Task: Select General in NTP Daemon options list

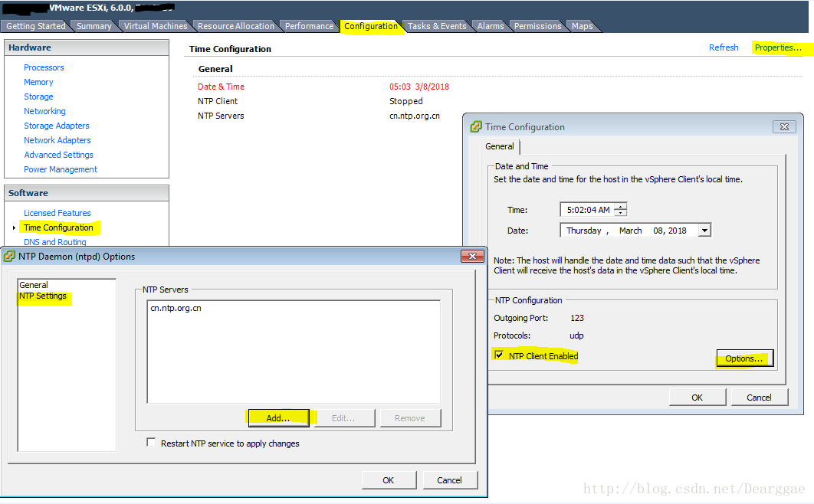Action: (33, 285)
